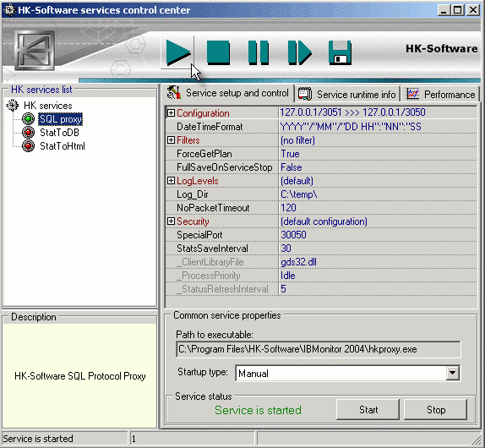Click the resume (bar and arrow) toolbar icon

point(299,52)
